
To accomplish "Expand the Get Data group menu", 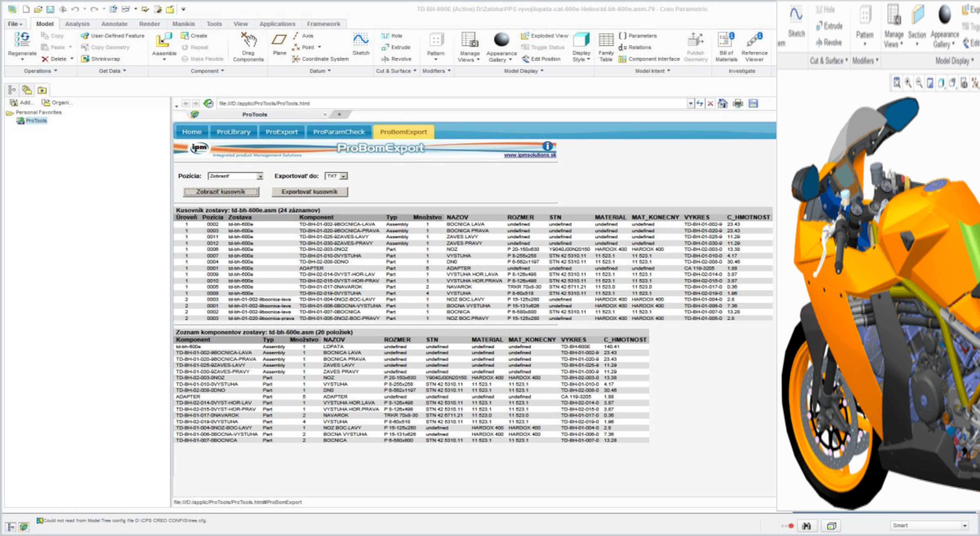I will [x=112, y=71].
